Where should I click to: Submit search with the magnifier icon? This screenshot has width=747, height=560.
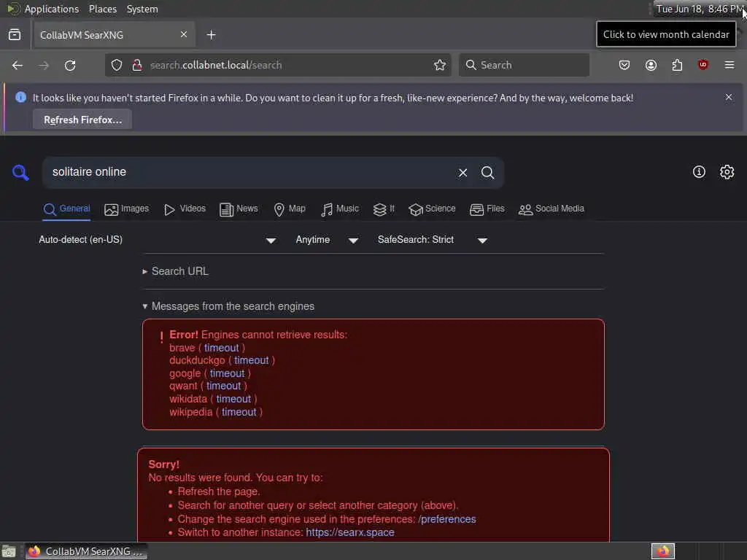[487, 172]
